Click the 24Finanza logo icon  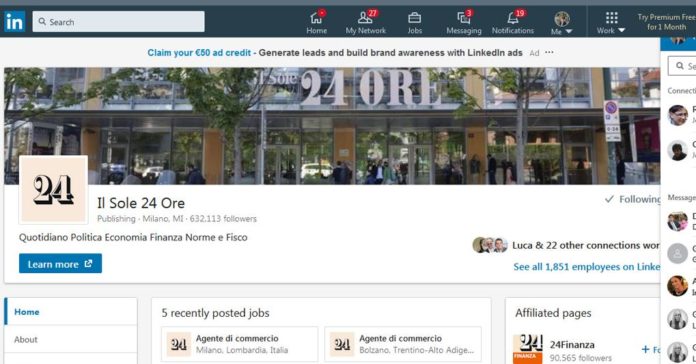click(527, 349)
